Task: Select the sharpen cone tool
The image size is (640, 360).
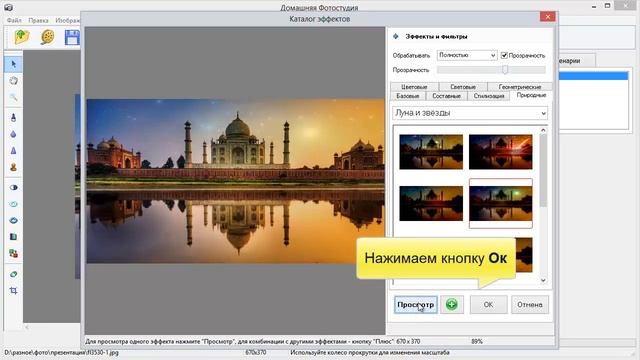Action: pyautogui.click(x=13, y=151)
